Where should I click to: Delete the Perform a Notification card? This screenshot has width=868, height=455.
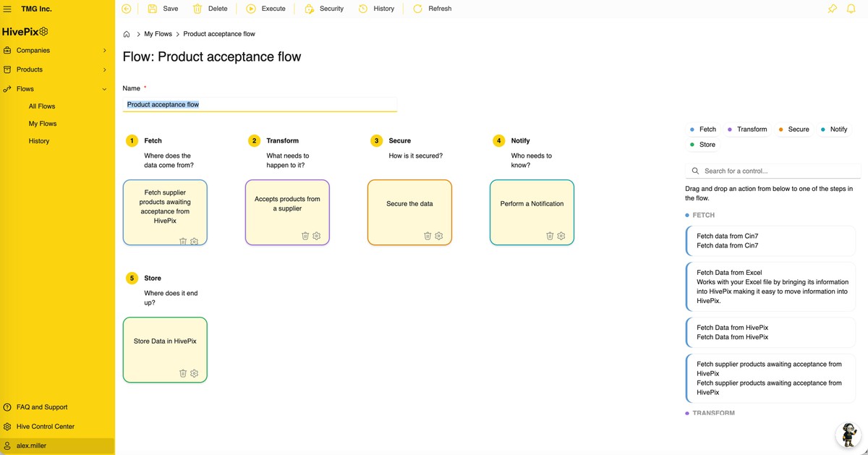(x=550, y=236)
